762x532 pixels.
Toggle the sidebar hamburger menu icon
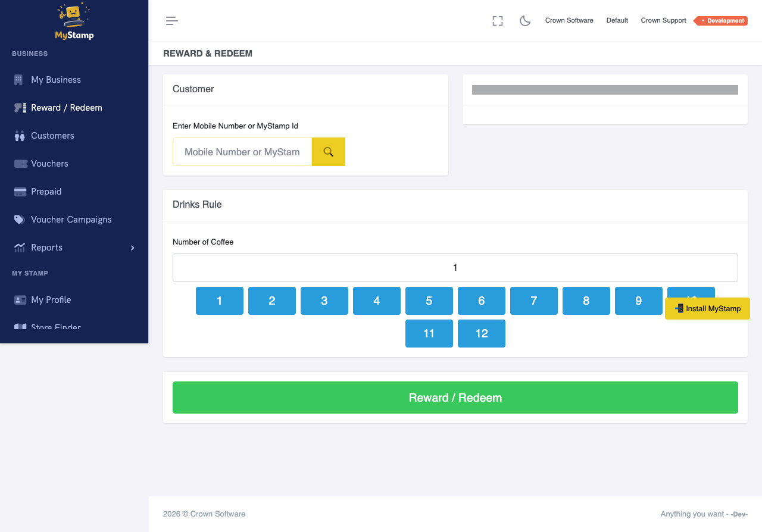(172, 21)
